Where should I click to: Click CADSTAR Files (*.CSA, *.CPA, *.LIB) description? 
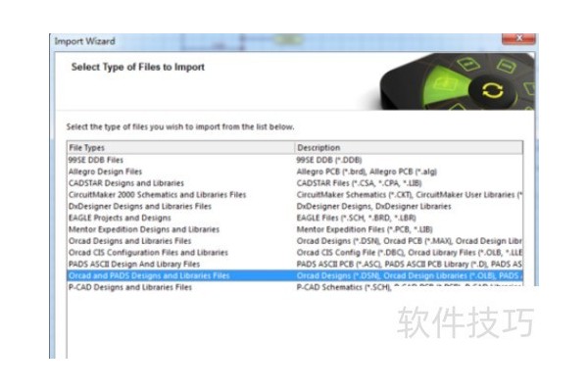(360, 183)
